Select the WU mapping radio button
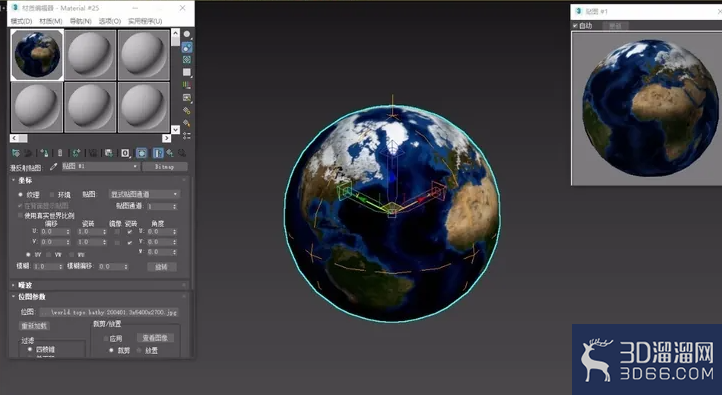This screenshot has height=395, width=722. [x=71, y=255]
